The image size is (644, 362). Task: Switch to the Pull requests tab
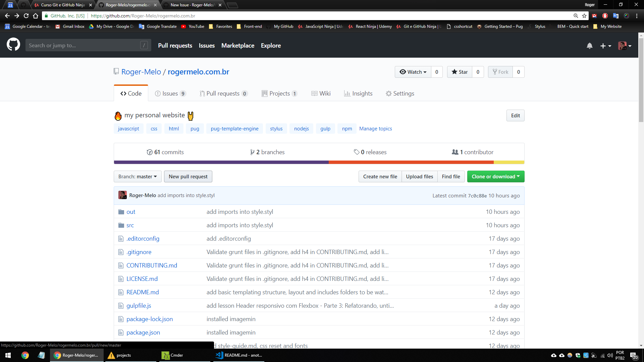(223, 94)
